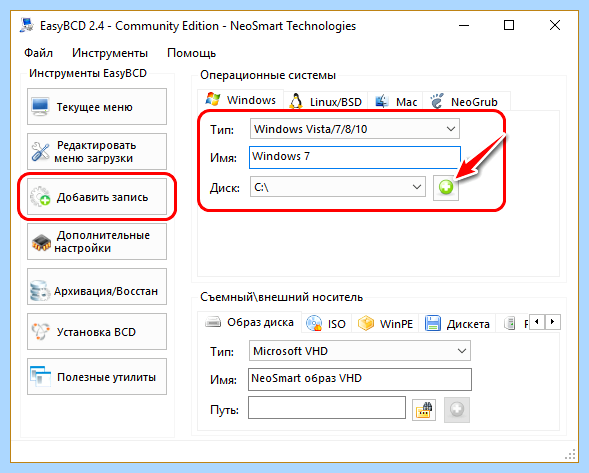This screenshot has height=473, width=589.
Task: Open the Инструменты menu
Action: [110, 53]
